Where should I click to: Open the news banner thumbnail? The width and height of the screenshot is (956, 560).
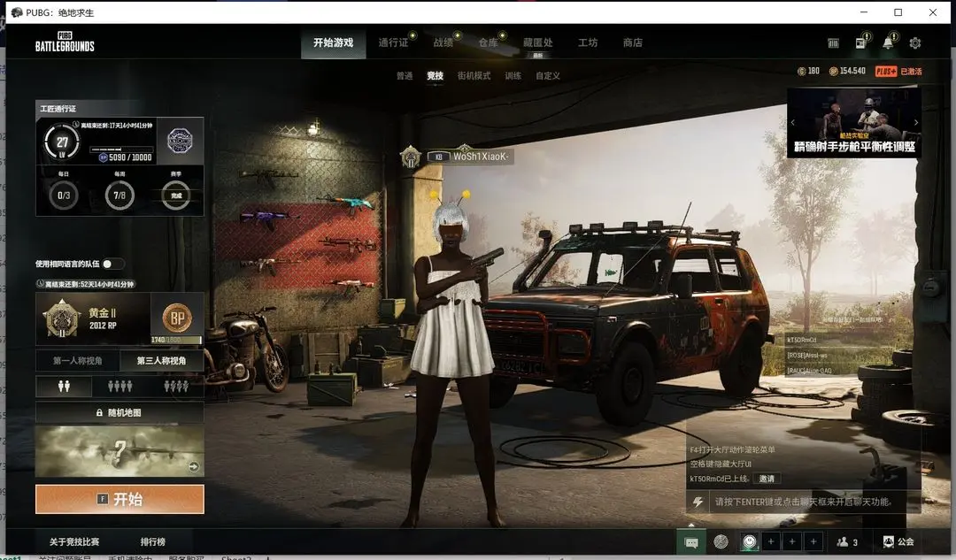pyautogui.click(x=854, y=123)
